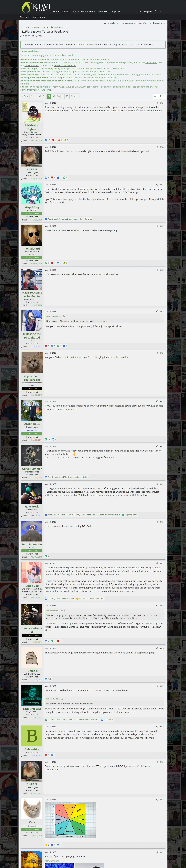Image resolution: width=186 pixels, height=868 pixels.
Task: Open permalink number #631
Action: [162, 522]
